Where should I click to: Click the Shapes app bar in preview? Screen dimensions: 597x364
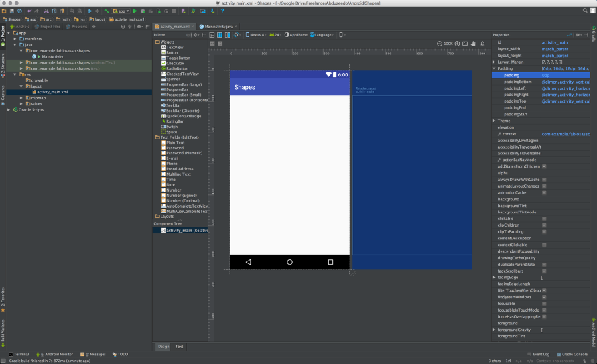click(x=289, y=88)
